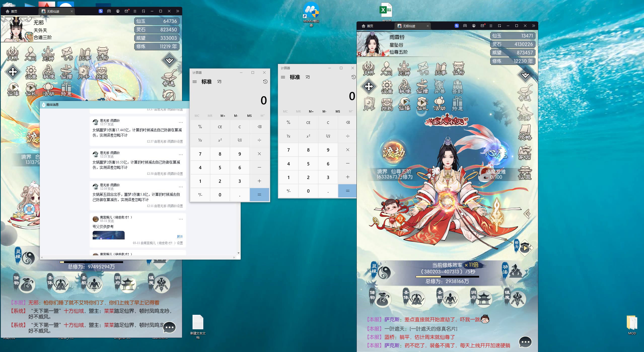
Task: Open 元神 icon in right game window
Action: 404,68
